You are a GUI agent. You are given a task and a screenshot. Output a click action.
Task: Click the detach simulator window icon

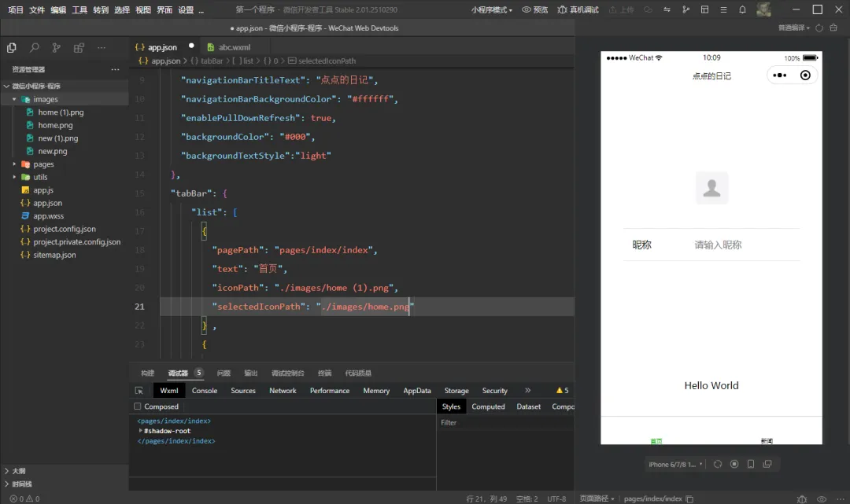pyautogui.click(x=767, y=465)
